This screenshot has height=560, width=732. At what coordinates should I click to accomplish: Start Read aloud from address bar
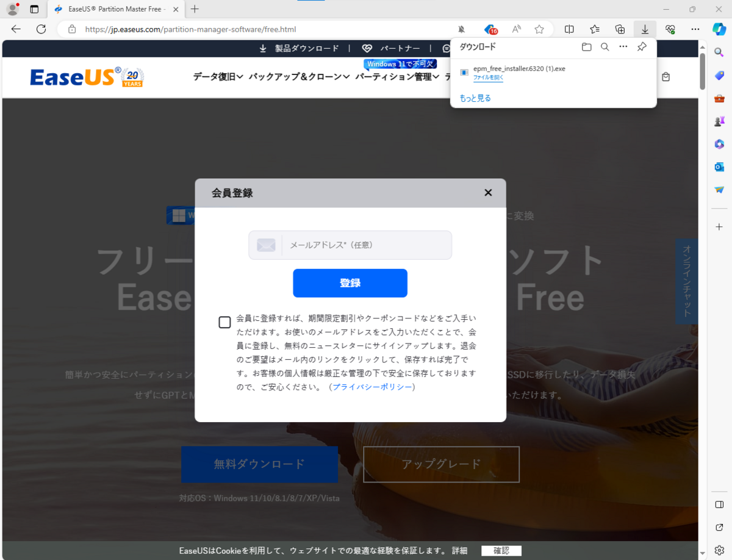tap(517, 29)
